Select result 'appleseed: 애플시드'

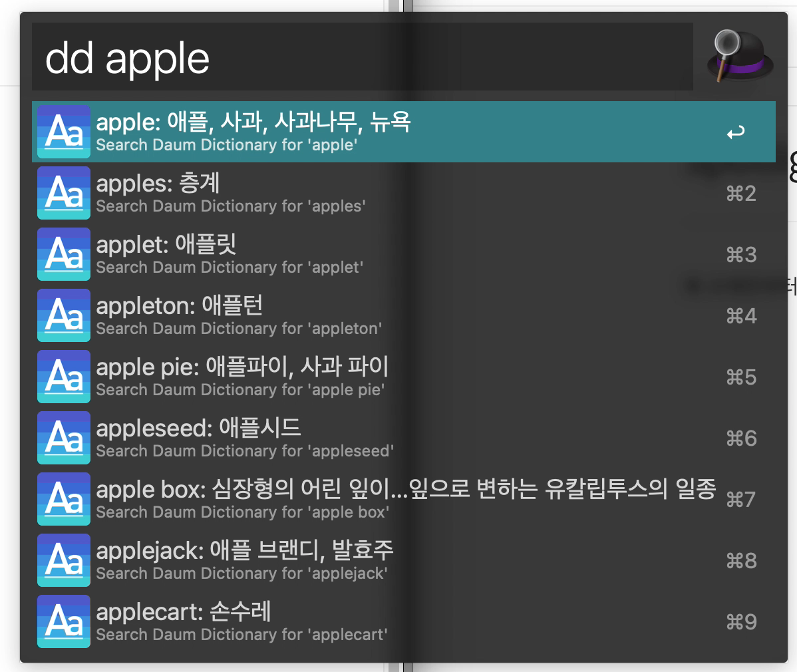point(404,438)
